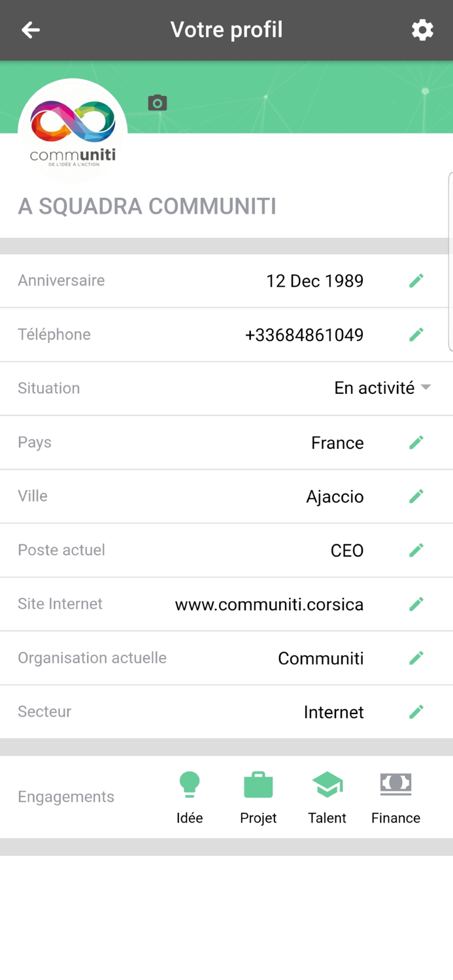Navigate back with the arrow button
Screen dimensions: 453x980
[x=31, y=29]
